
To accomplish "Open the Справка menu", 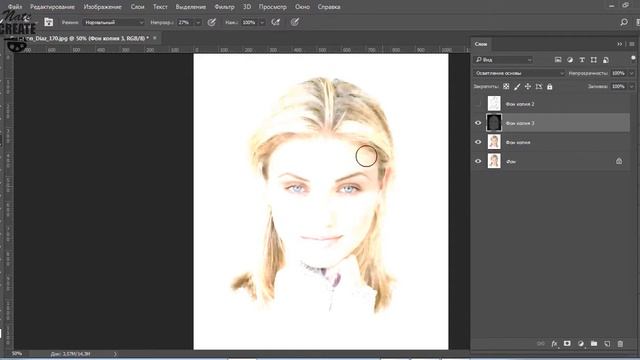I will pos(329,7).
